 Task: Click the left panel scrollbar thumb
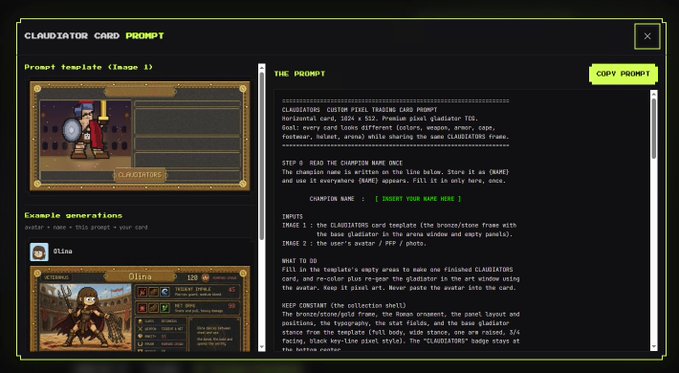point(262,156)
